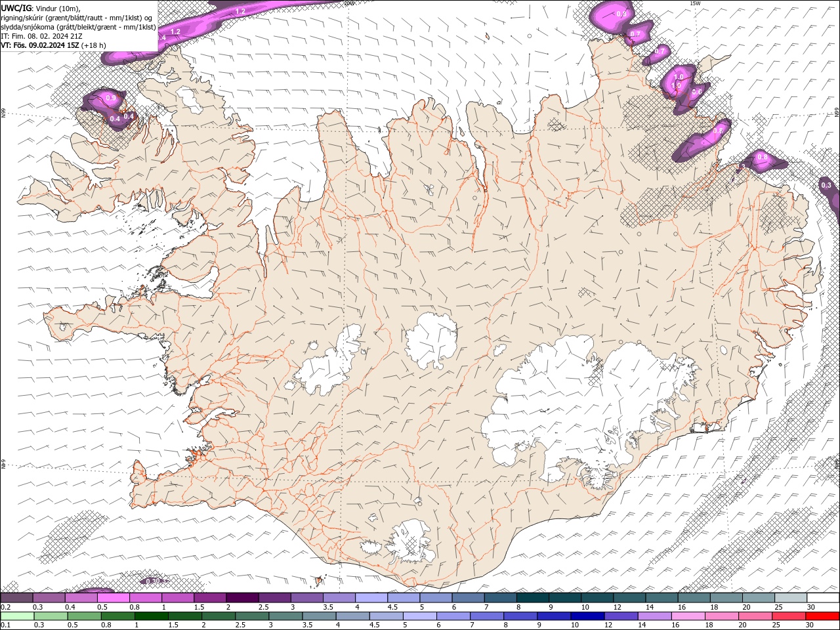Click the 0.2 swatch in upper snow legend

[16, 598]
